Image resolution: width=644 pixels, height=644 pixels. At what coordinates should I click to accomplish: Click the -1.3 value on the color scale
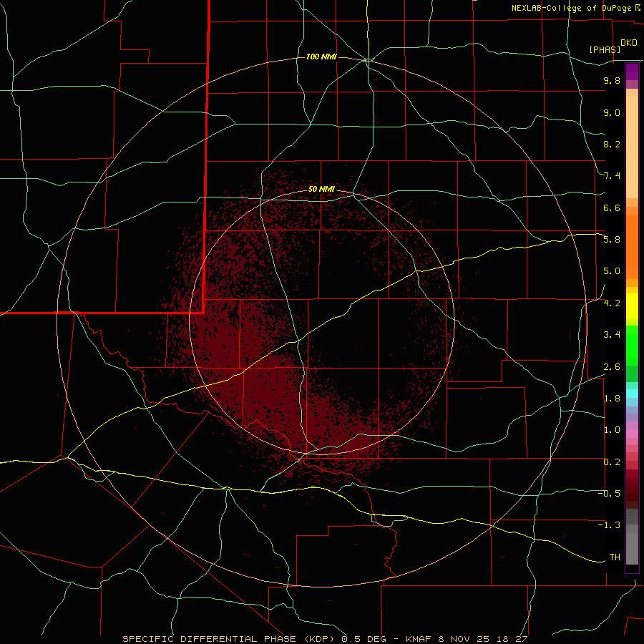(609, 525)
